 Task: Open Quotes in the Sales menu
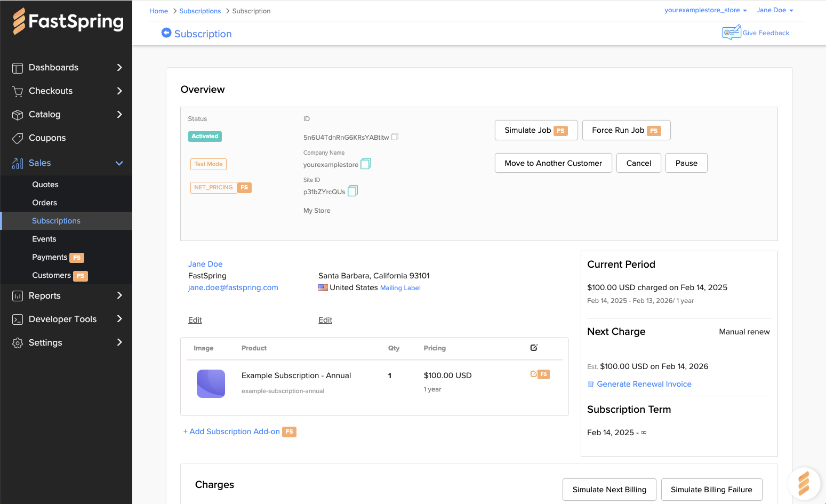click(x=45, y=185)
